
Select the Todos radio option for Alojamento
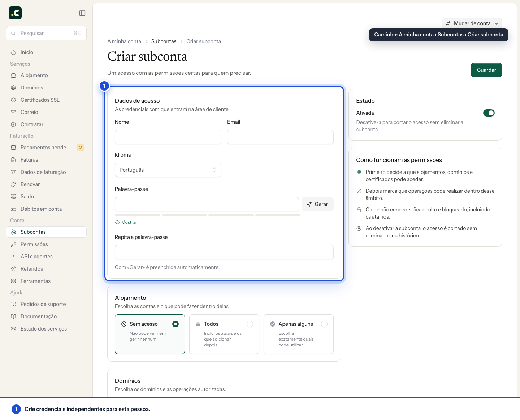[x=250, y=324]
